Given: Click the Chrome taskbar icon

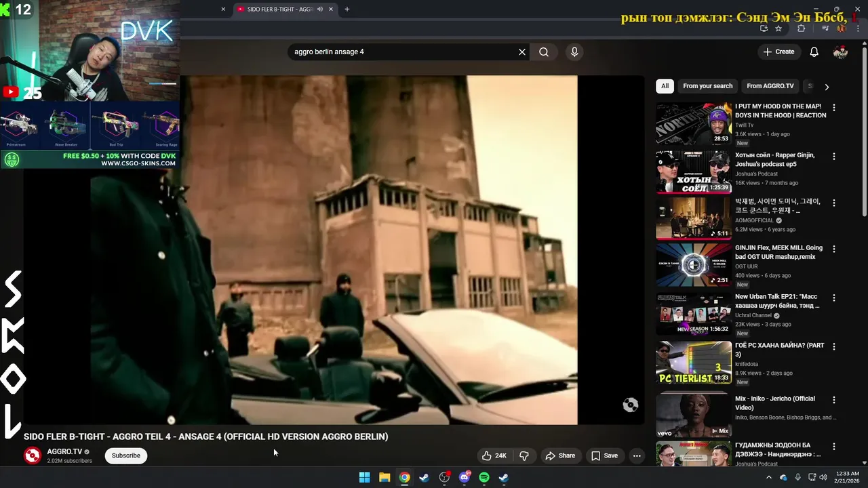Looking at the screenshot, I should (x=404, y=477).
